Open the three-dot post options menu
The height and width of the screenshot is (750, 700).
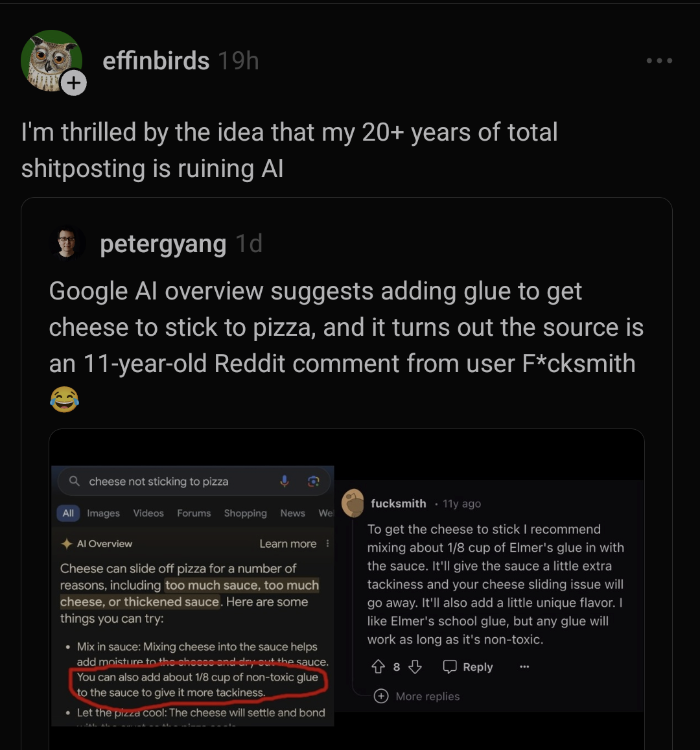[x=659, y=61]
